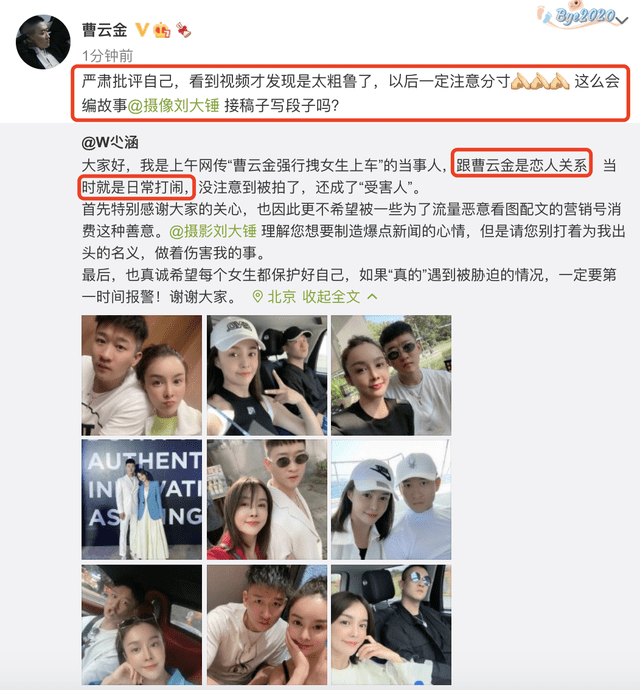Open the outdoor sunglasses selfie thumbnail
This screenshot has width=640, height=690.
coord(391,375)
